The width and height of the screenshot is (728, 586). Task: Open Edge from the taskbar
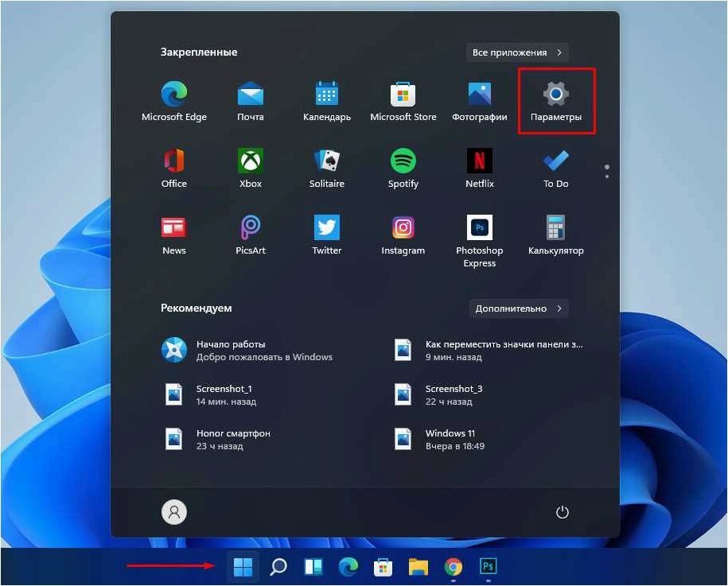click(348, 566)
